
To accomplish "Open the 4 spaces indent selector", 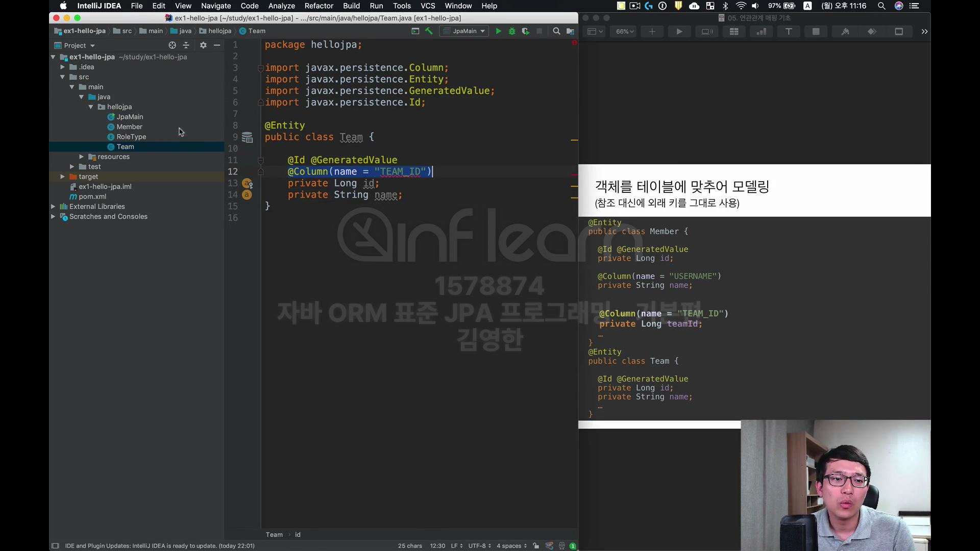I will coord(512,546).
